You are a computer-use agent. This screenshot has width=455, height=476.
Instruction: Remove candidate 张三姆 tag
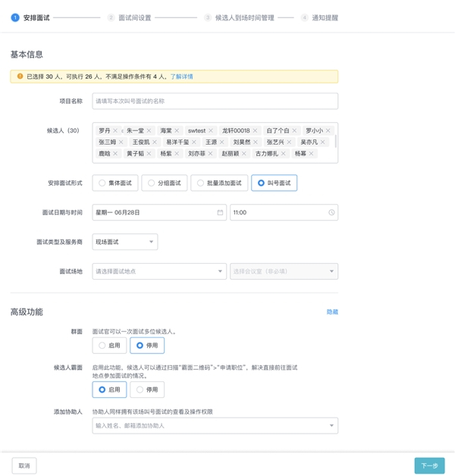[x=121, y=142]
